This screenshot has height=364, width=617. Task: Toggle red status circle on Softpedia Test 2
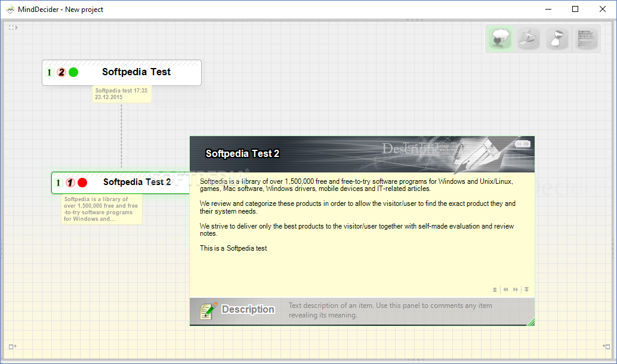point(82,183)
